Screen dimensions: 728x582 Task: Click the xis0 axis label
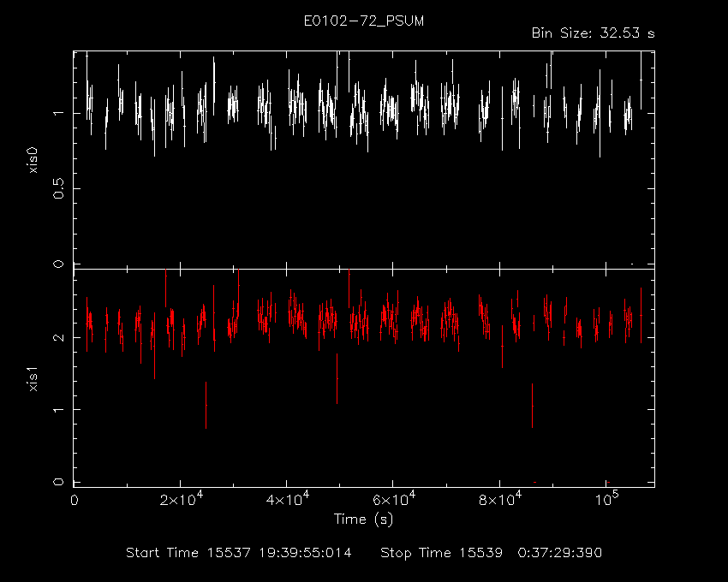(33, 161)
